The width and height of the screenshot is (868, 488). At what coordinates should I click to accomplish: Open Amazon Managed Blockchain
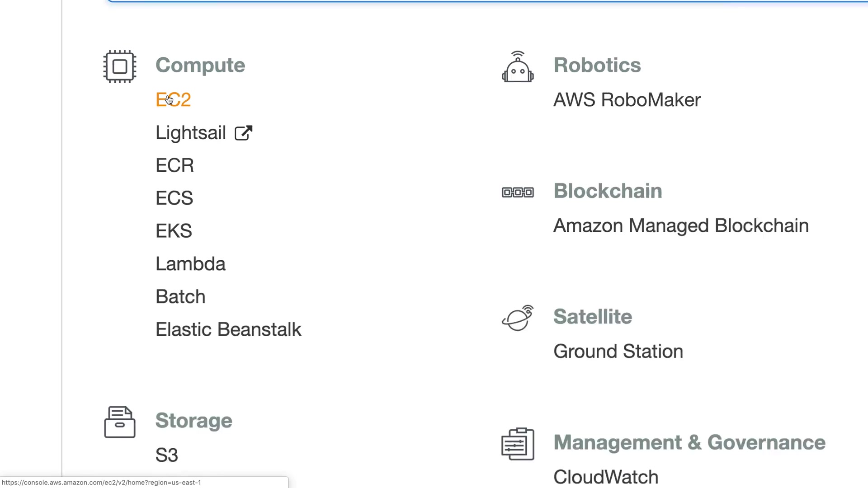681,225
